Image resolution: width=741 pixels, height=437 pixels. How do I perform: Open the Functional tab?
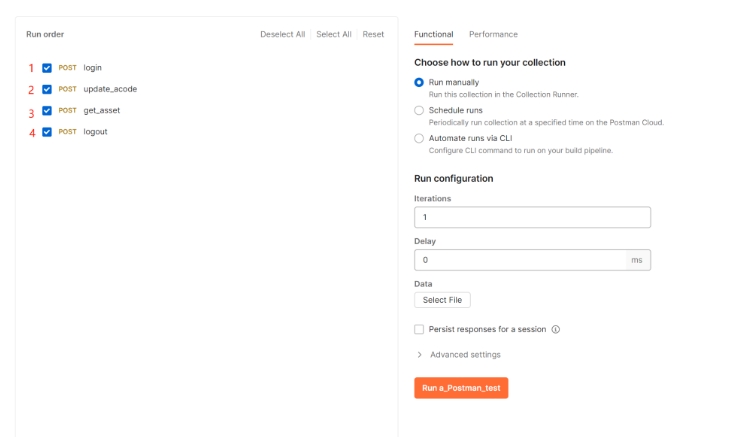click(x=433, y=34)
